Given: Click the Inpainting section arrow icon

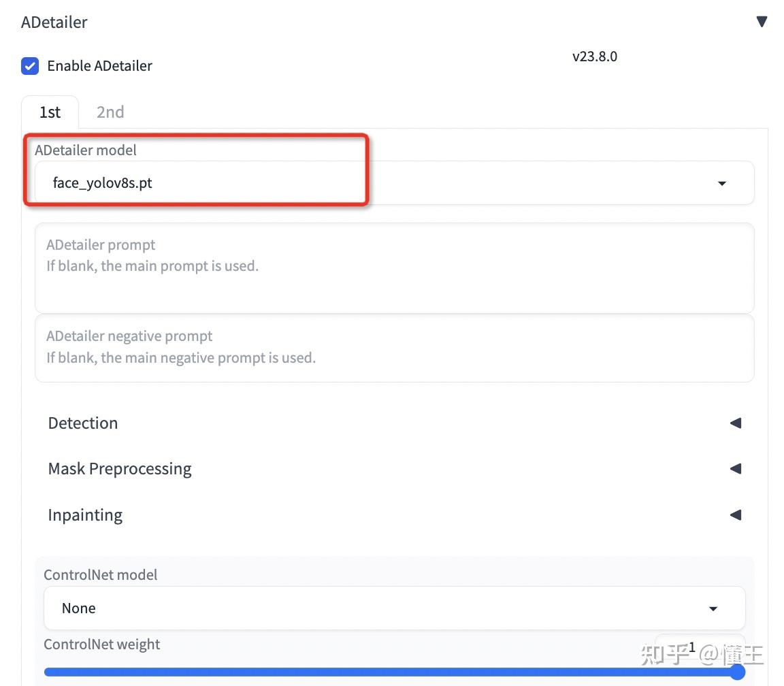Looking at the screenshot, I should [x=735, y=515].
